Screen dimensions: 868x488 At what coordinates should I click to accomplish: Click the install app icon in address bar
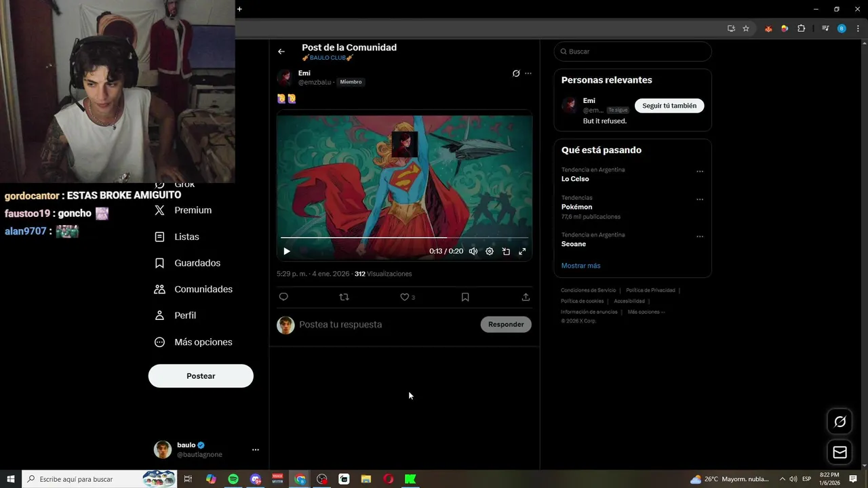pyautogui.click(x=731, y=28)
